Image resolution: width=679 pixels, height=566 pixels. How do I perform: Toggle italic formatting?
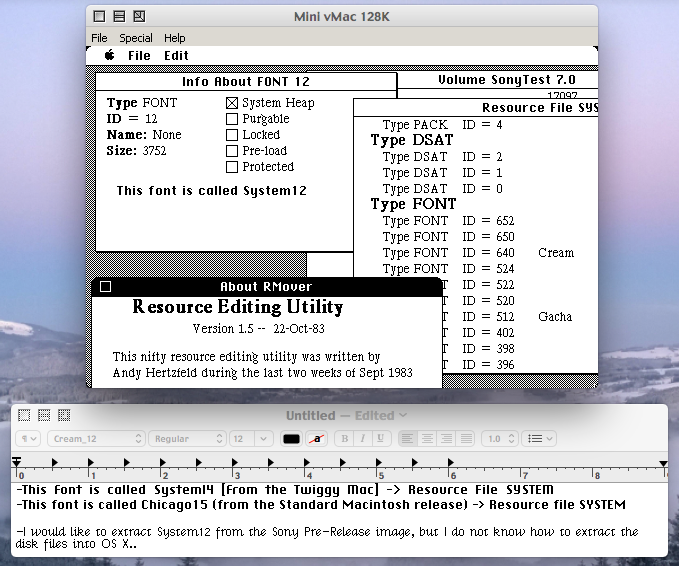click(x=362, y=439)
